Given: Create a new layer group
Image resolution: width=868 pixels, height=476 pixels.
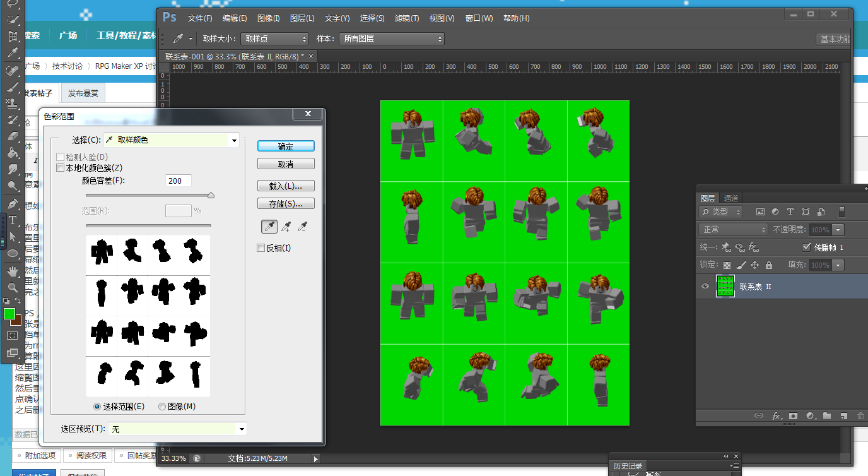Looking at the screenshot, I should click(x=827, y=417).
